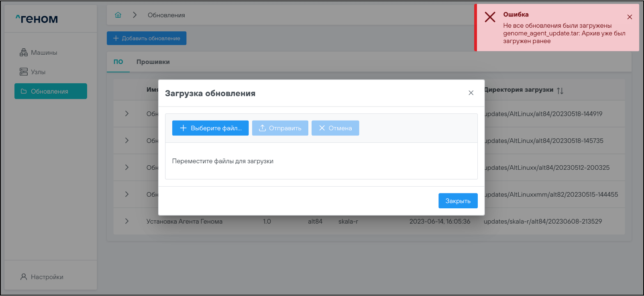Click the Отмена button

pyautogui.click(x=335, y=128)
